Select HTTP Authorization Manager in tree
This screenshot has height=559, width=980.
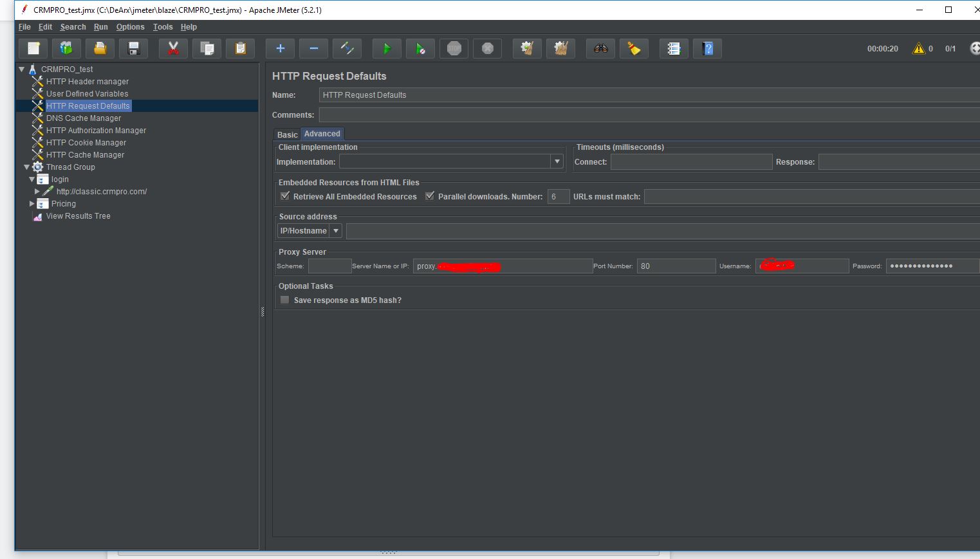click(x=96, y=130)
